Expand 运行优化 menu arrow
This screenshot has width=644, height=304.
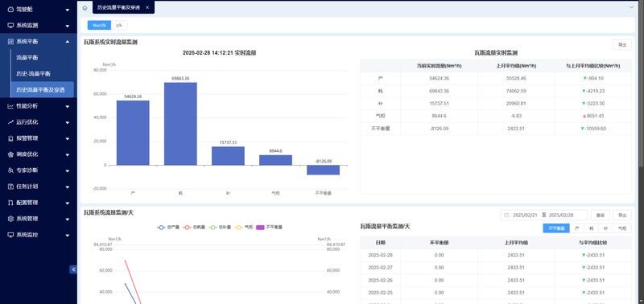[x=68, y=122]
